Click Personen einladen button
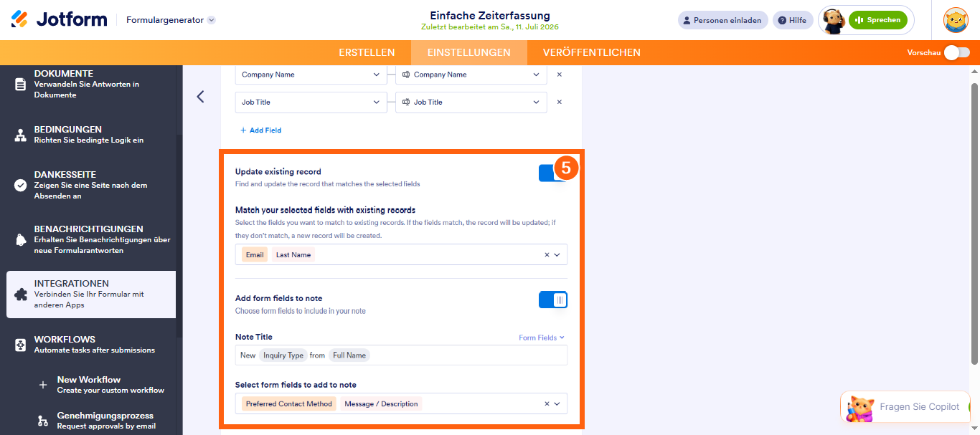 click(722, 20)
